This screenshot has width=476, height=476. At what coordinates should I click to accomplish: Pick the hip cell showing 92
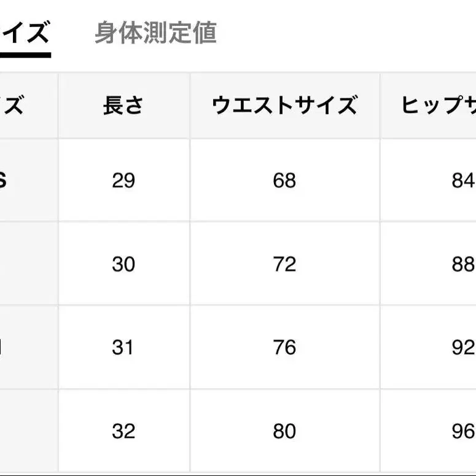coord(463,348)
